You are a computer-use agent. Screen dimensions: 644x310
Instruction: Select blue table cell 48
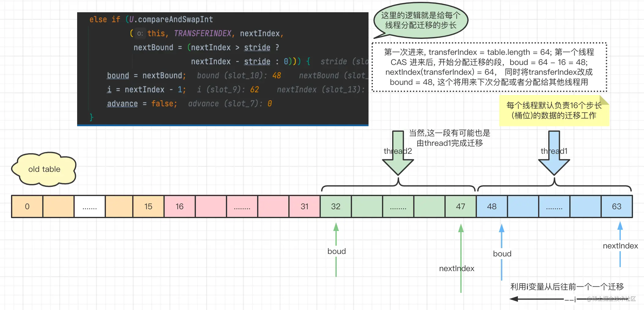coord(492,206)
